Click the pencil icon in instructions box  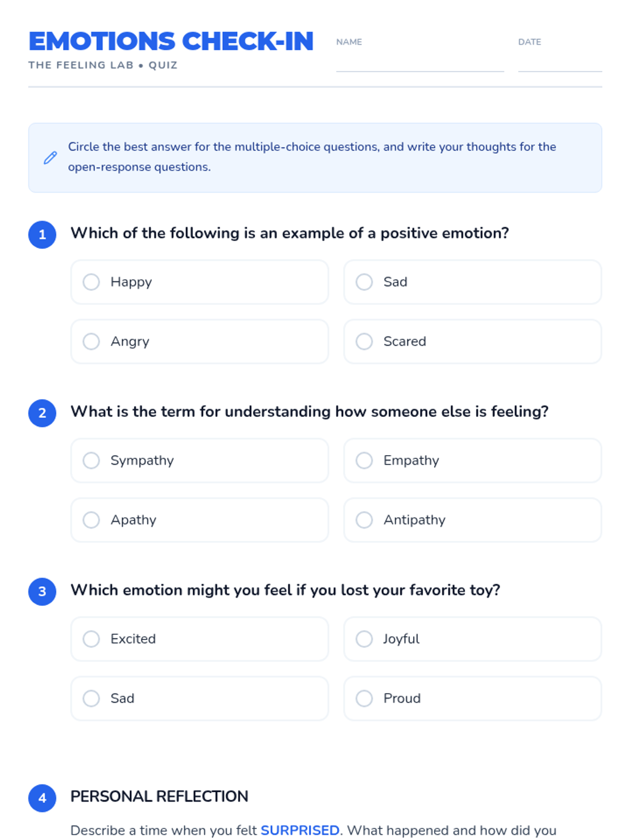coord(50,157)
